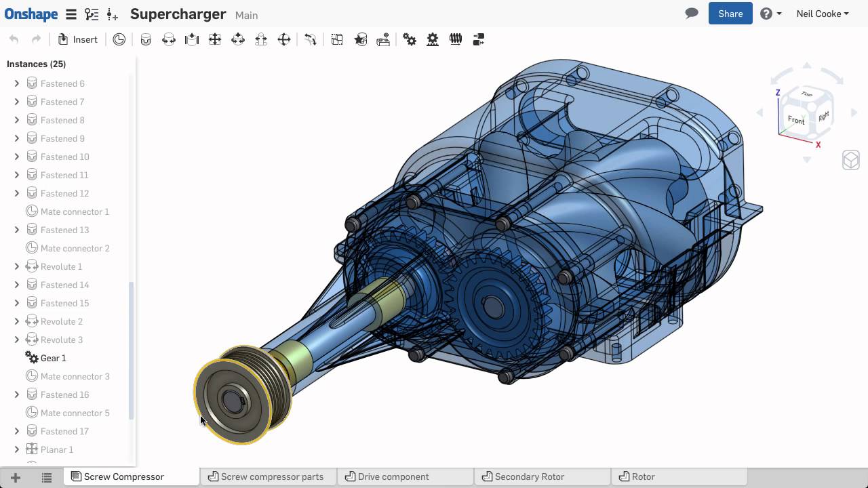The image size is (868, 488).
Task: Select the Linear relation tool
Action: (479, 39)
